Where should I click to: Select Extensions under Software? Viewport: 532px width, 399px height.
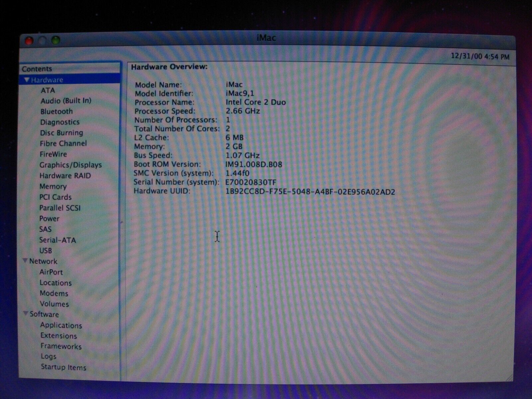(x=59, y=335)
